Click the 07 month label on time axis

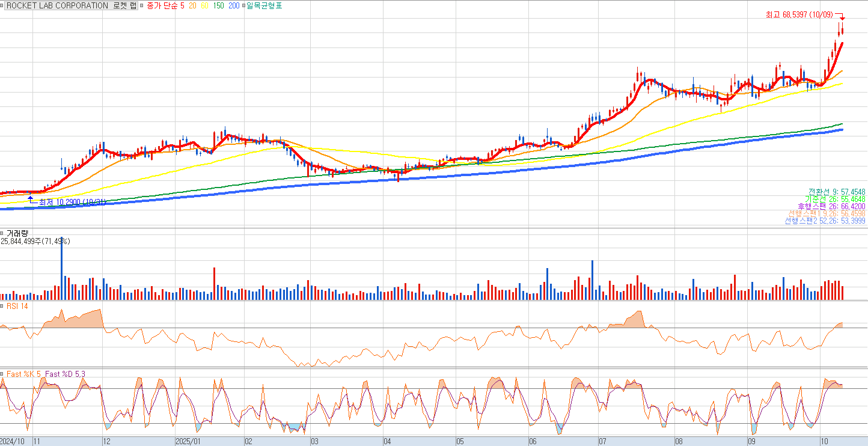[x=603, y=441]
